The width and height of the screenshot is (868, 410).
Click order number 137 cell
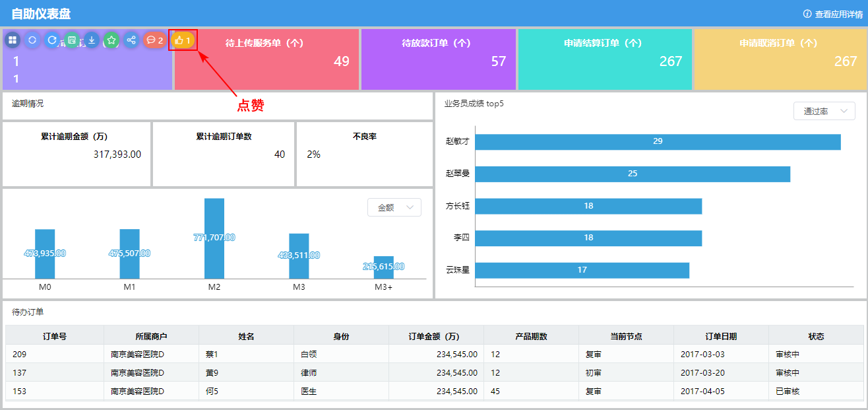click(55, 372)
